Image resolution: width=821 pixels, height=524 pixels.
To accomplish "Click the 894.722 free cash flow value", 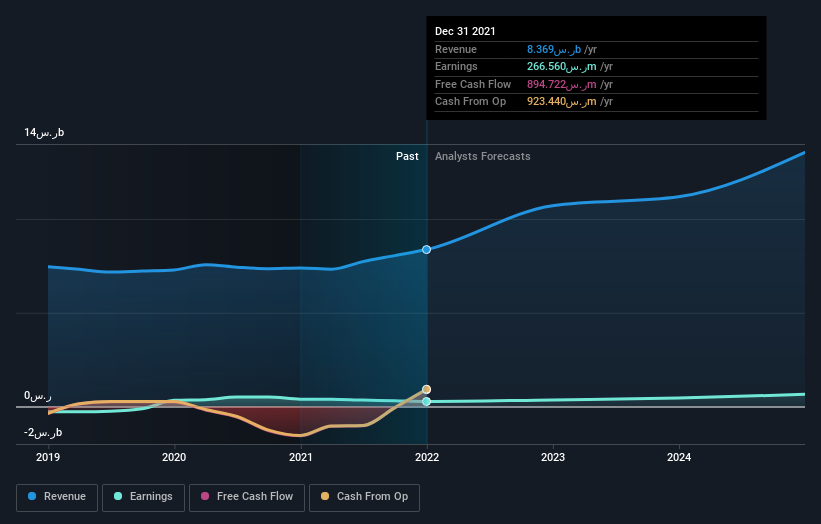I will point(562,84).
